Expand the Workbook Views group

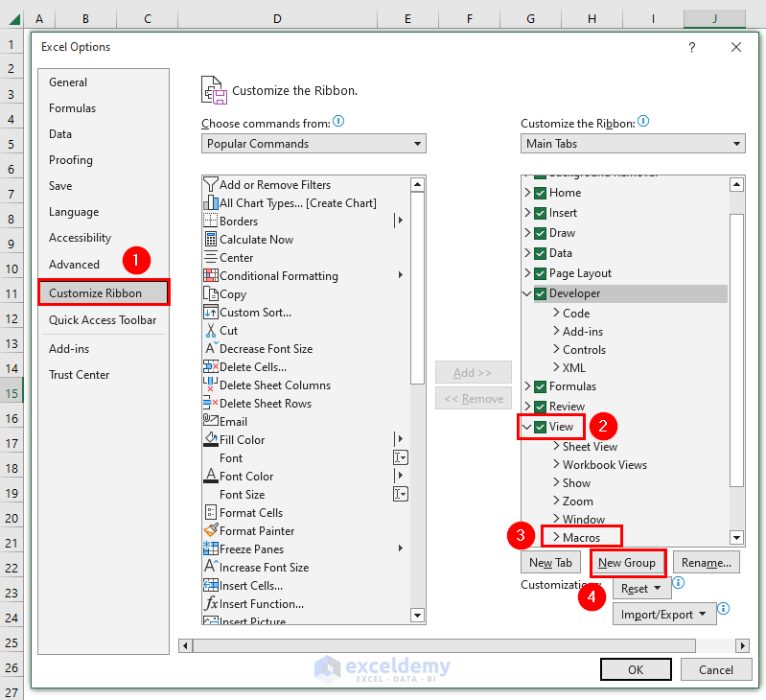[x=556, y=464]
